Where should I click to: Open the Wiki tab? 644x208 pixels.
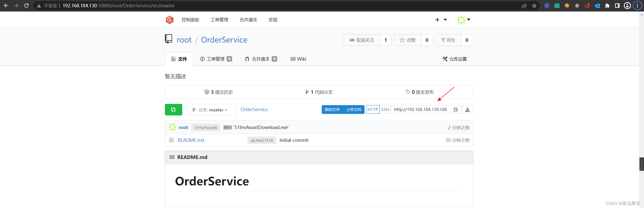(x=298, y=59)
